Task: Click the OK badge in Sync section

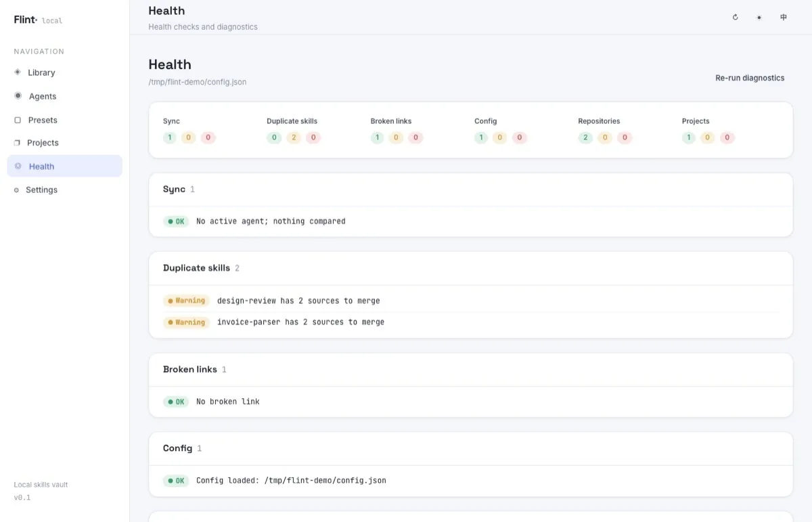Action: [176, 221]
